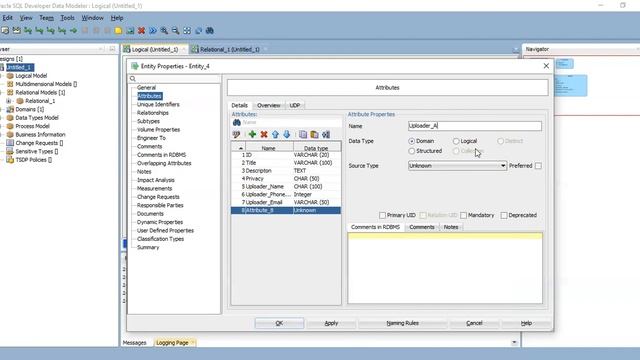Open the Relational_1 (Untitled_1) editor tab
Screen dimensions: 640x360
click(x=229, y=49)
